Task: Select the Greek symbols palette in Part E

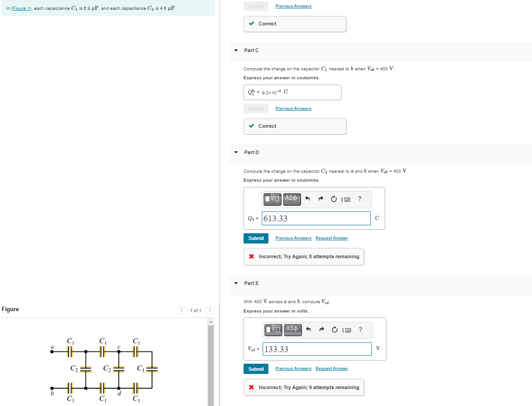Action: tap(292, 330)
